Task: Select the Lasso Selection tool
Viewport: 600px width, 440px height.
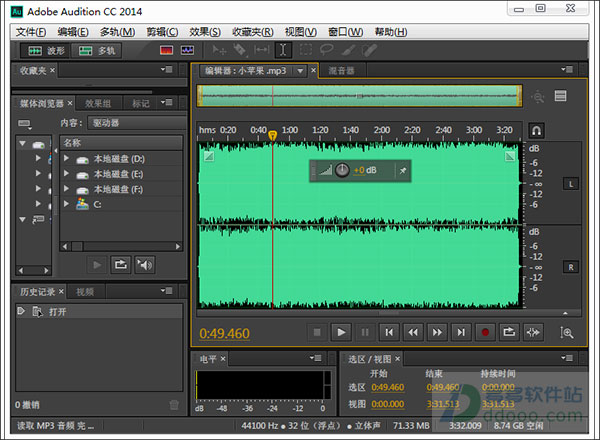Action: pos(326,50)
